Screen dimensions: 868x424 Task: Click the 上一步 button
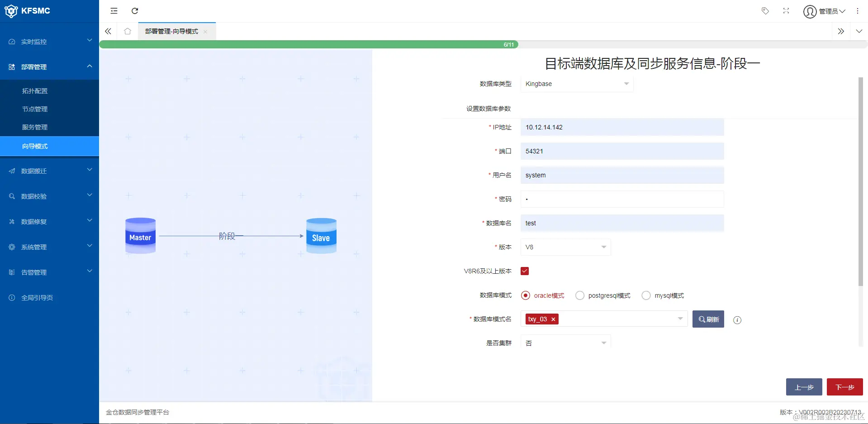point(804,387)
